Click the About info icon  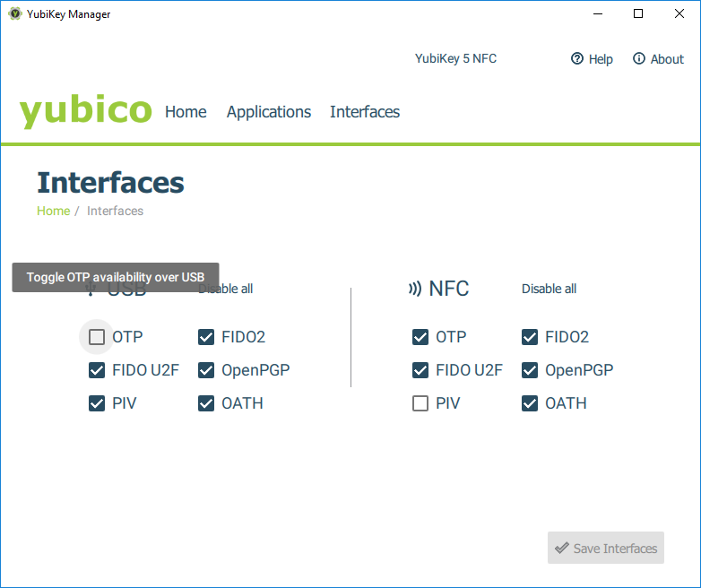click(639, 58)
